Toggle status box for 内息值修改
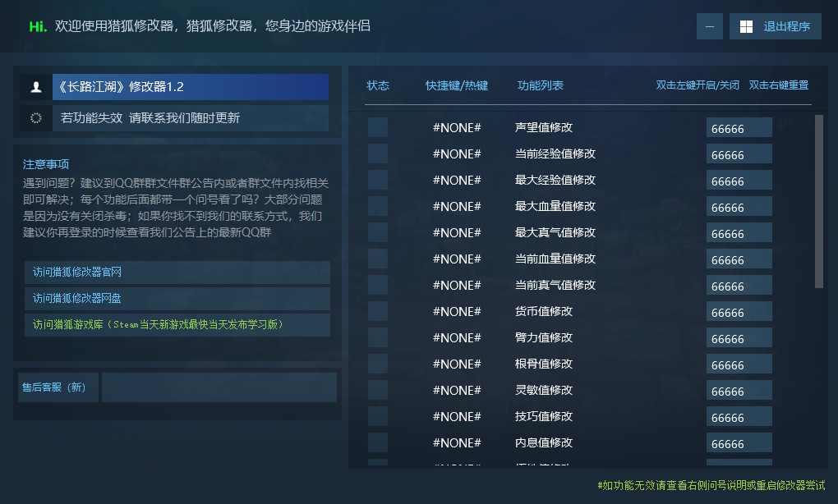This screenshot has width=838, height=504. tap(378, 442)
